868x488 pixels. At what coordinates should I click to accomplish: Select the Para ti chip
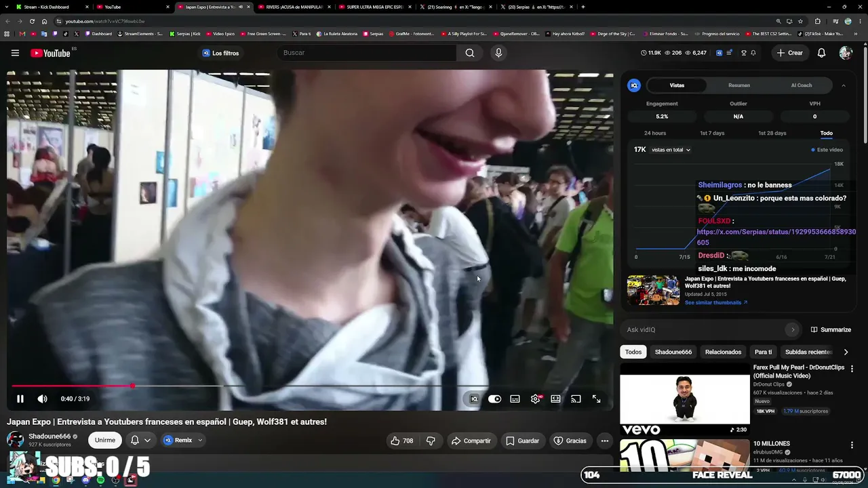tap(763, 352)
